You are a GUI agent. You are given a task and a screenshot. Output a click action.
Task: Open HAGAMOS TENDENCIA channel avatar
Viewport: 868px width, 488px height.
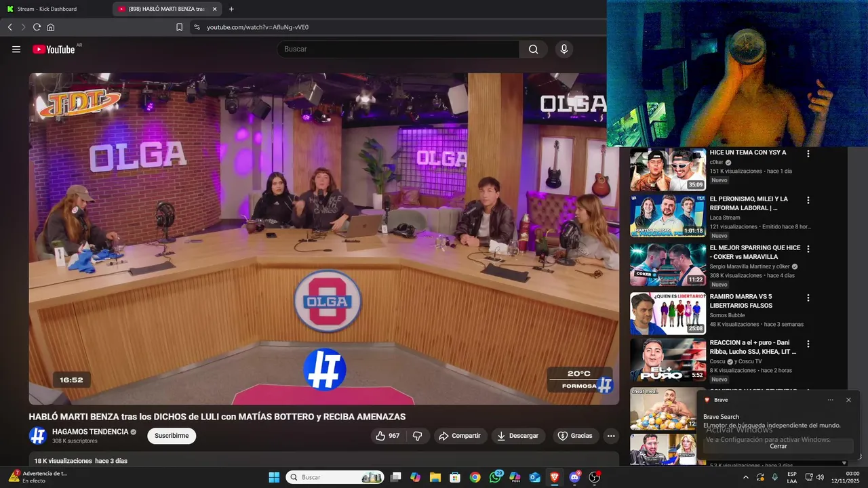37,436
